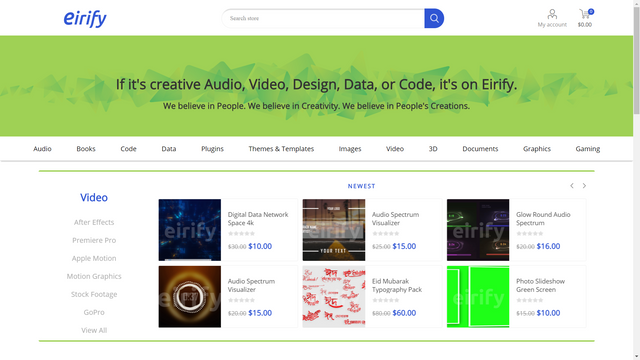Open the shopping cart icon

pyautogui.click(x=584, y=14)
